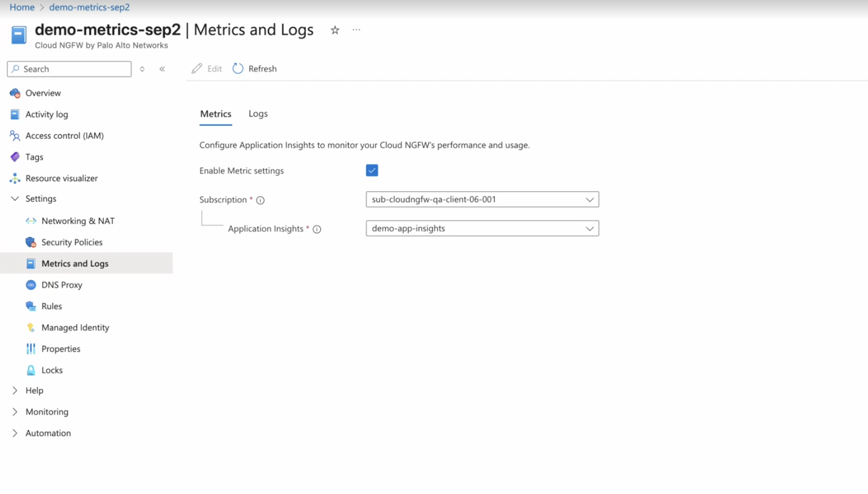Click the Locks padlock icon
Image resolution: width=868 pixels, height=494 pixels.
coord(31,370)
